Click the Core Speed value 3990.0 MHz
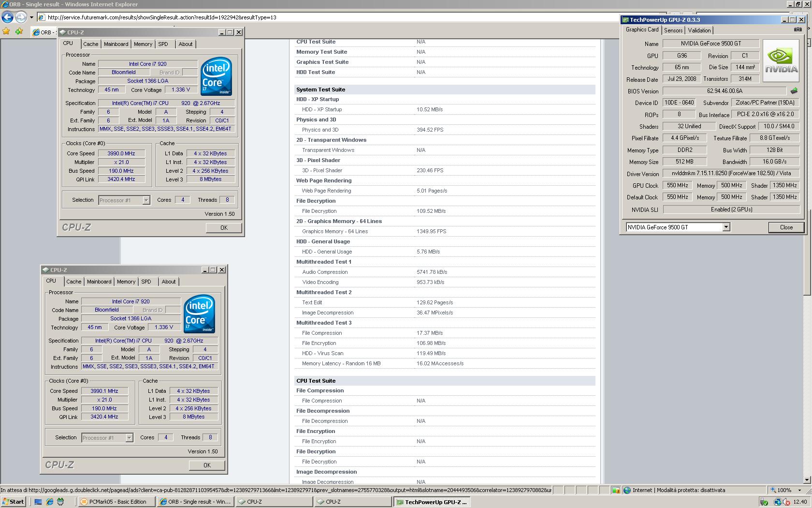The height and width of the screenshot is (508, 812). coord(121,153)
